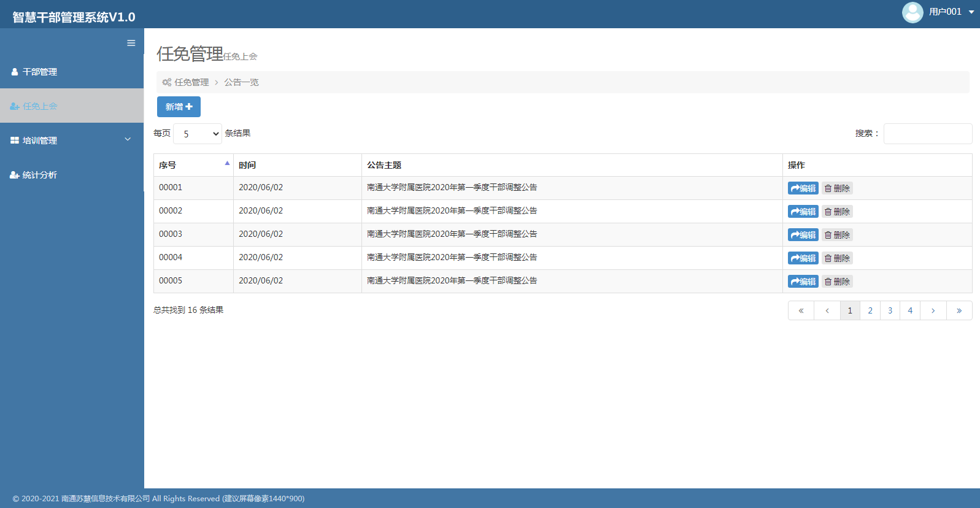Collapse sidebar with hamburger menu icon
980x508 pixels.
[131, 43]
